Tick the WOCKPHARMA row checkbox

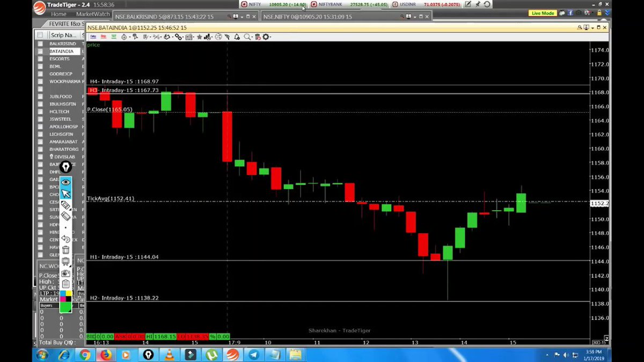40,82
